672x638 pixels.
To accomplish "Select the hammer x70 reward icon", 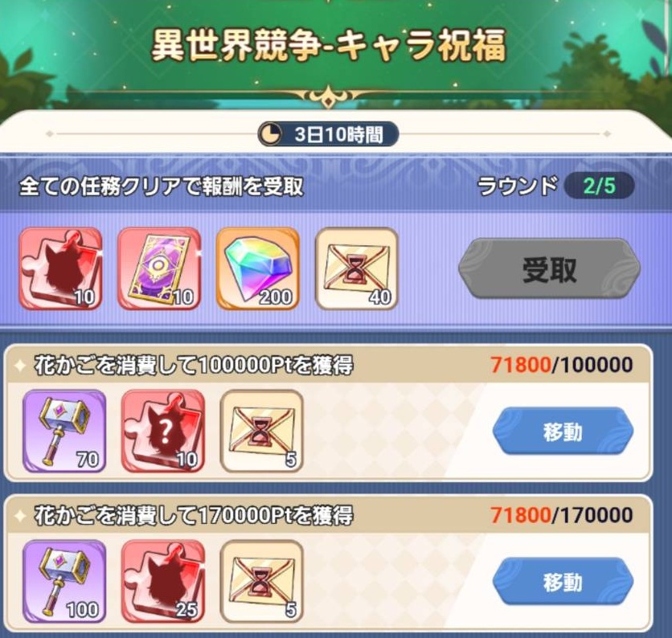I will (64, 431).
